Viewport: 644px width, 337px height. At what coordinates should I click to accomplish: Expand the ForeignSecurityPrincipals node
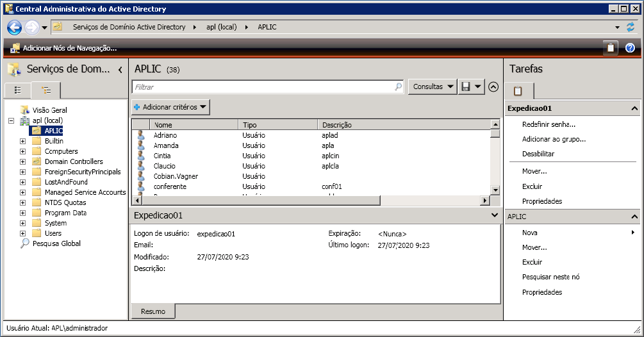[x=22, y=172]
